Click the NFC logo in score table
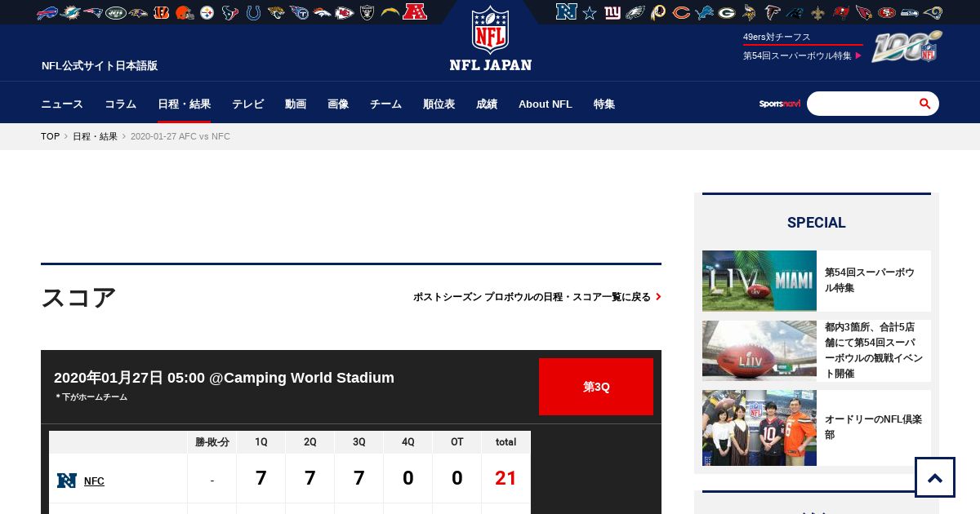The width and height of the screenshot is (980, 514). click(67, 481)
